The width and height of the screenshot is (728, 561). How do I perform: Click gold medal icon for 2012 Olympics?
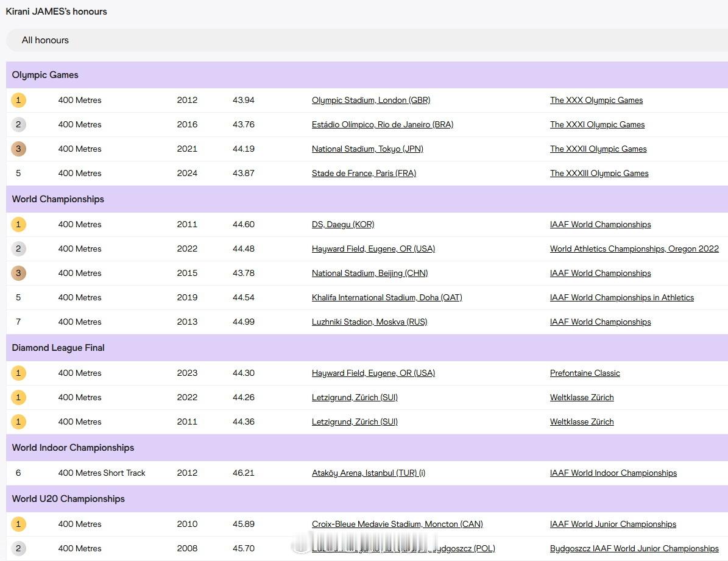[x=18, y=100]
